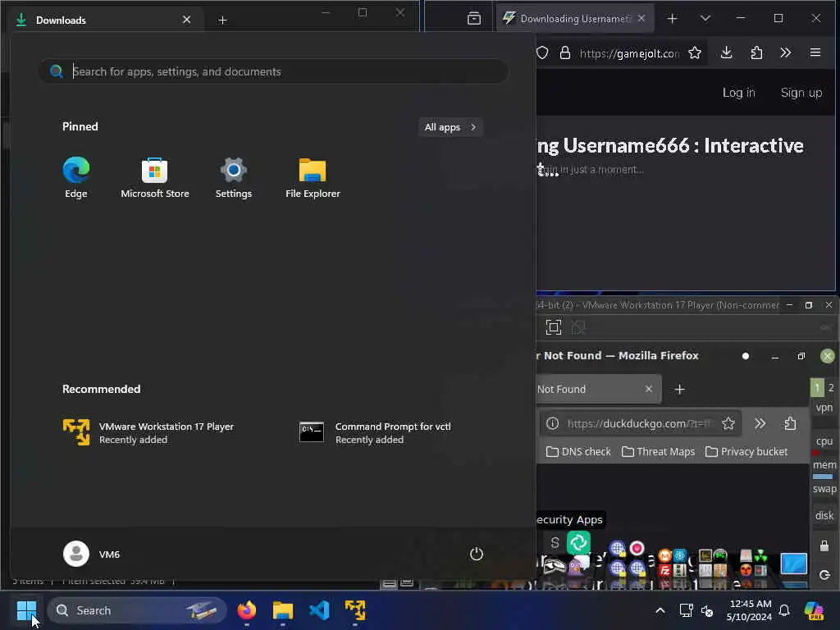Bookmark gamejolt page with star
Screen dimensions: 840x630
[695, 53]
